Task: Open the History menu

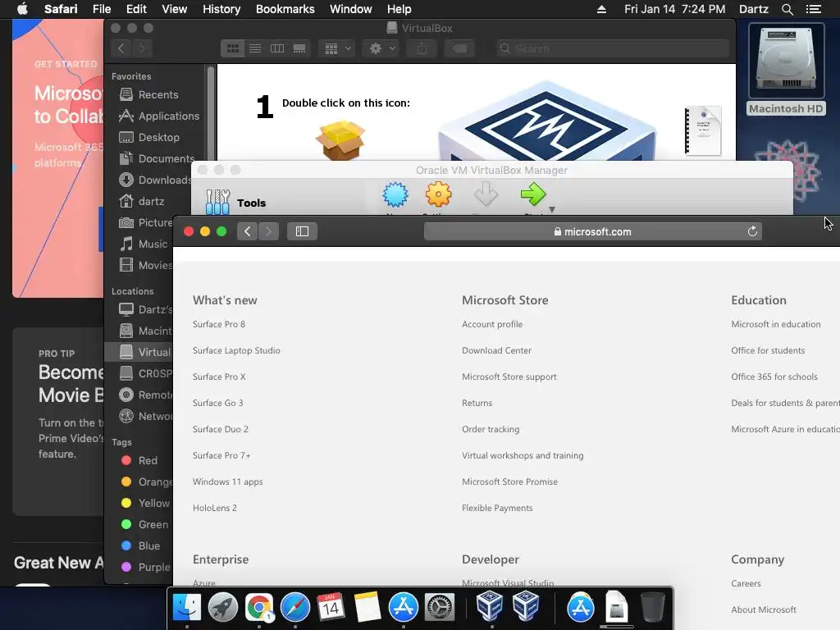Action: coord(221,9)
